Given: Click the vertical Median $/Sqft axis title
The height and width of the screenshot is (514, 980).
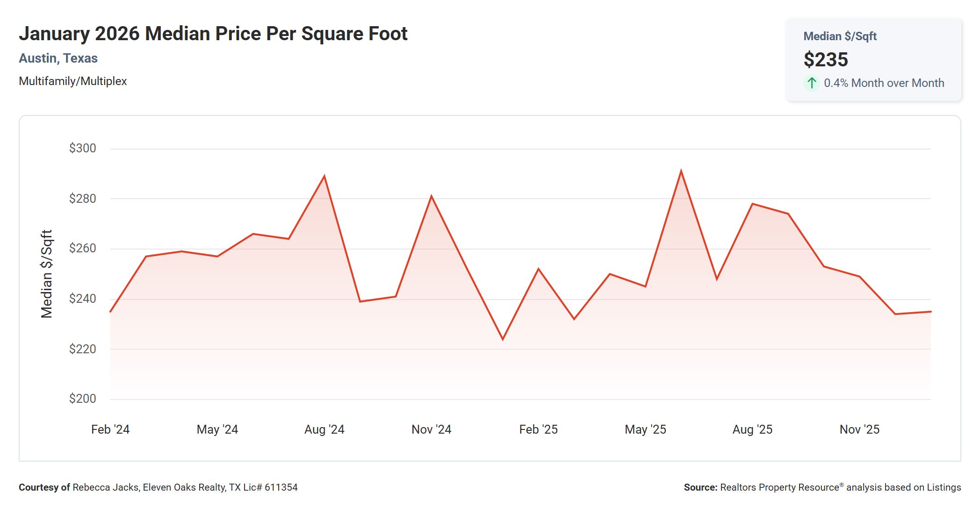Looking at the screenshot, I should (47, 274).
